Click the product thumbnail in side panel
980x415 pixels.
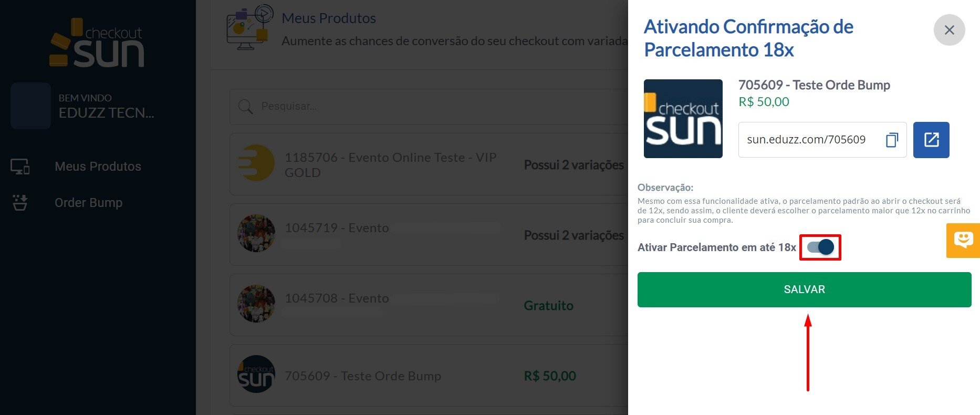point(683,119)
